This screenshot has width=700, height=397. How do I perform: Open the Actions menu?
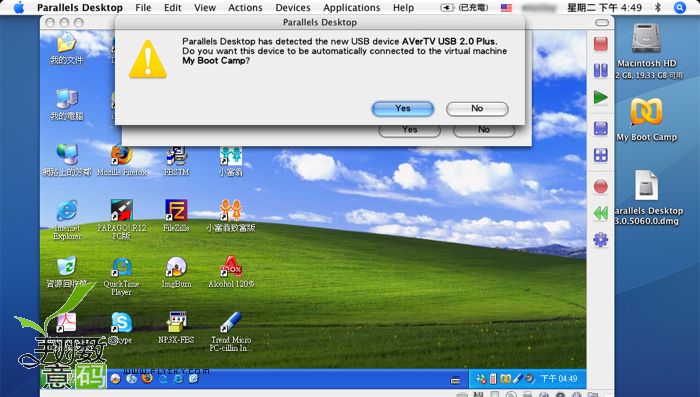click(245, 8)
